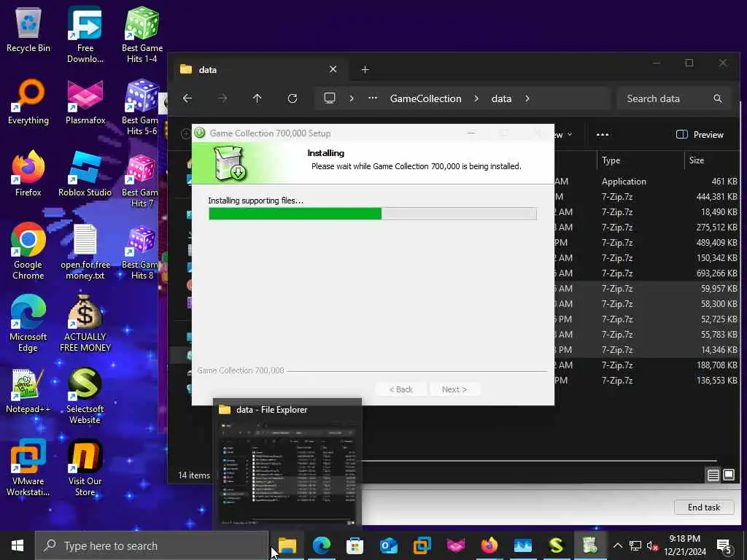
Task: Select the Best Game Hits 5-6 shortcut
Action: (x=141, y=108)
